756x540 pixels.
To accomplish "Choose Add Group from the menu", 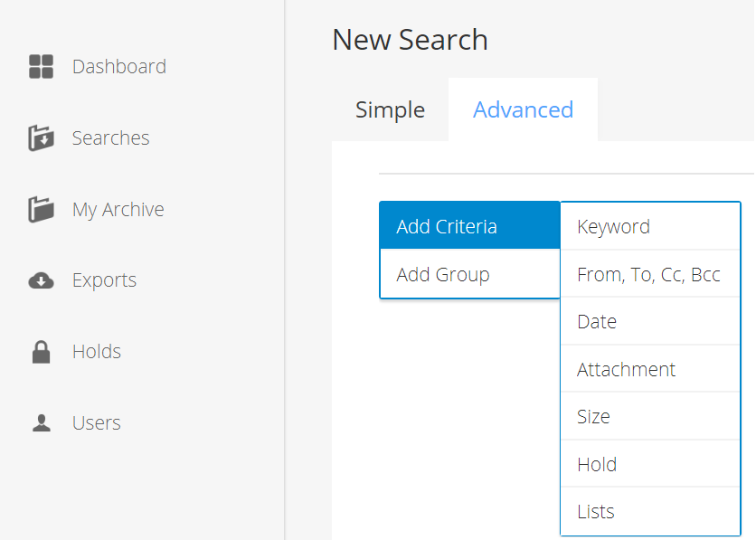I will pos(470,274).
